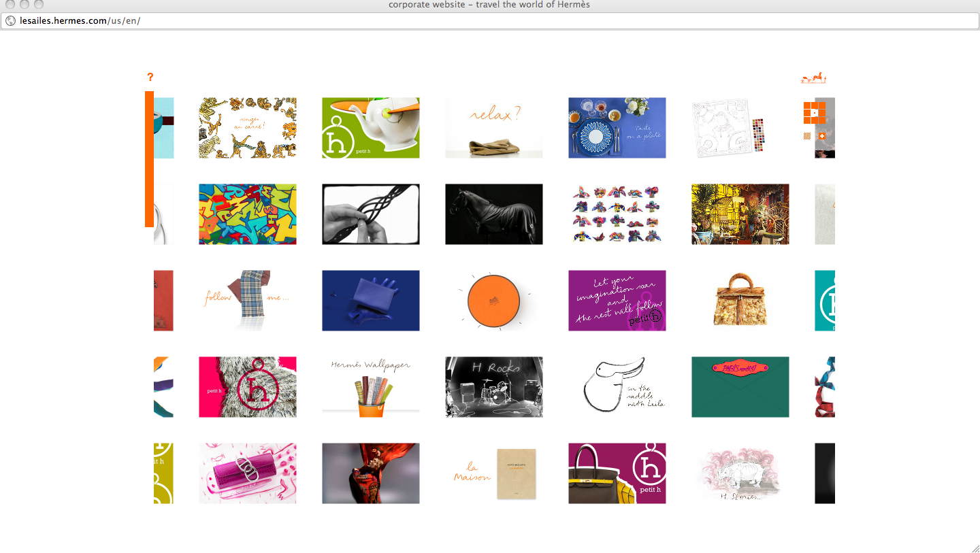Open the magenta petit h Birkin bag thumbnail
Screen dimensions: 980x553
617,473
